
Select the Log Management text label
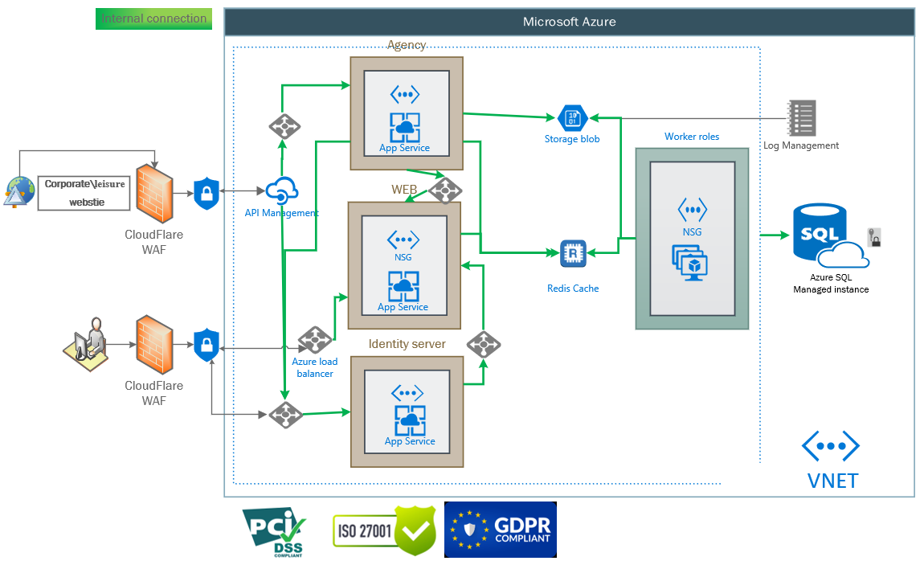(x=801, y=145)
